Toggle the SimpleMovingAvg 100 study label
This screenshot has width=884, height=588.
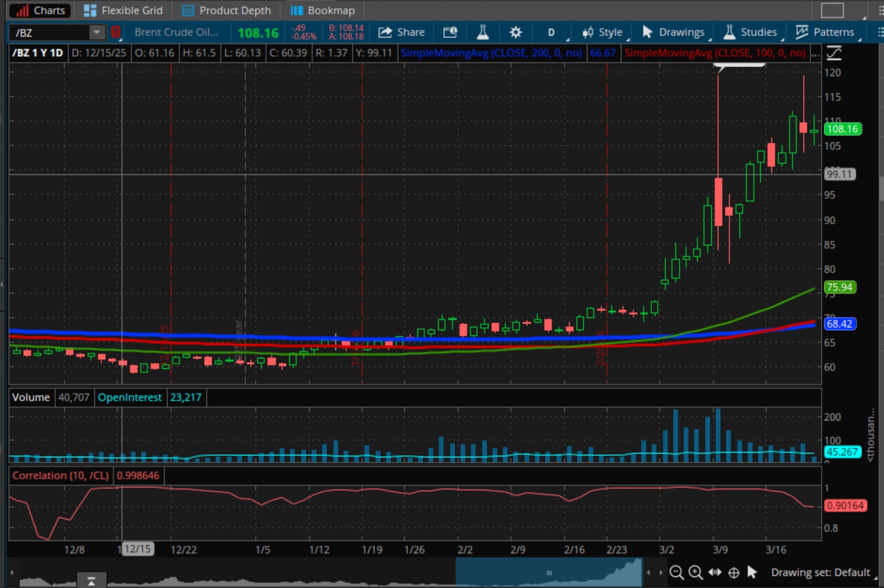tap(715, 53)
